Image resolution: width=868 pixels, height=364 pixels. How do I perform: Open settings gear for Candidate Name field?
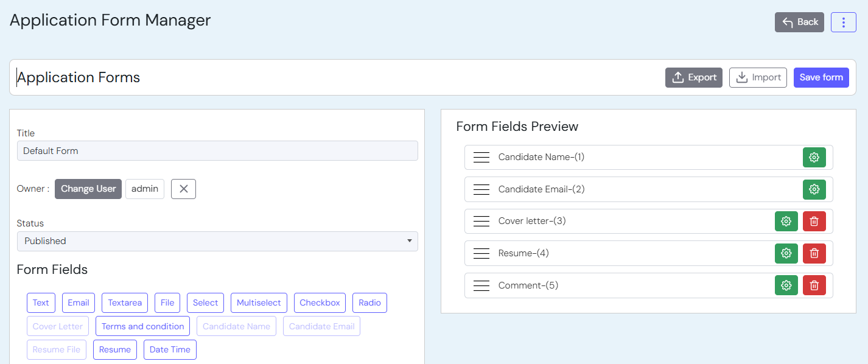(x=814, y=157)
